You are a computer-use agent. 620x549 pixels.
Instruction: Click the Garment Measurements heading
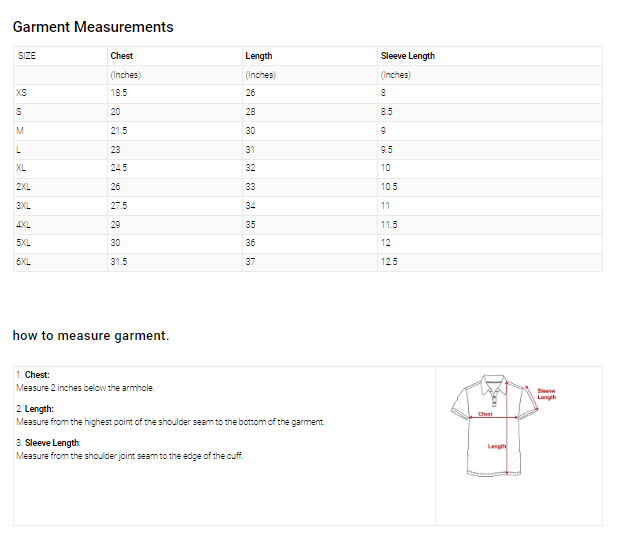pyautogui.click(x=93, y=27)
